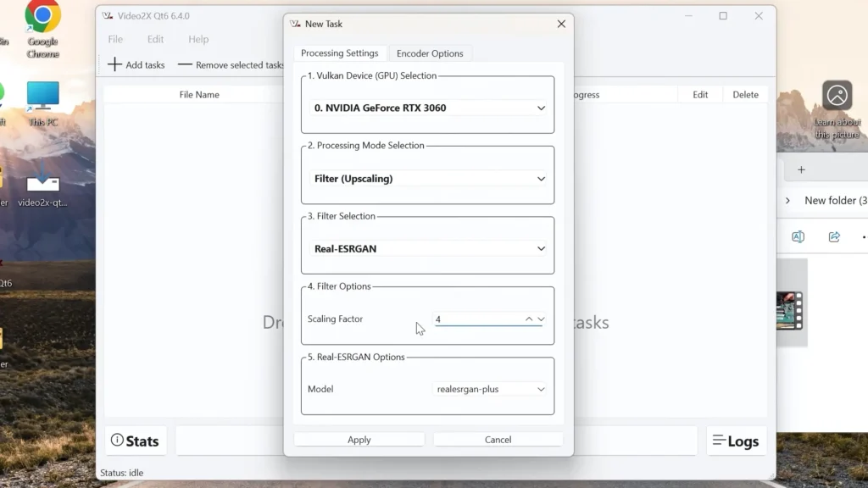This screenshot has width=868, height=488.
Task: Maximize the Video2X Qt6 window
Action: (x=723, y=16)
